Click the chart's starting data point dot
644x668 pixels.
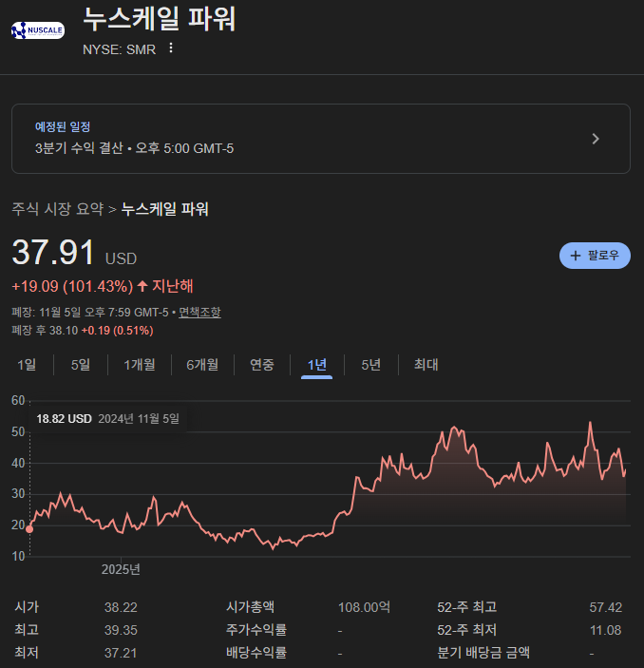tap(29, 528)
